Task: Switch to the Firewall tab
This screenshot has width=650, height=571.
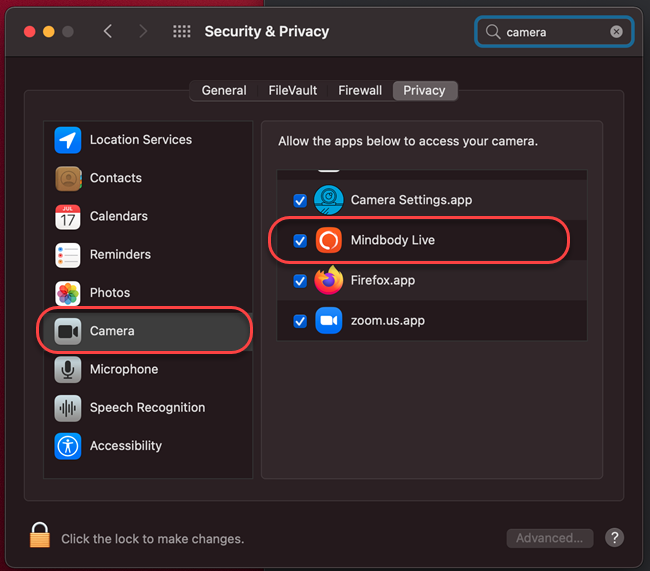Action: click(x=360, y=90)
